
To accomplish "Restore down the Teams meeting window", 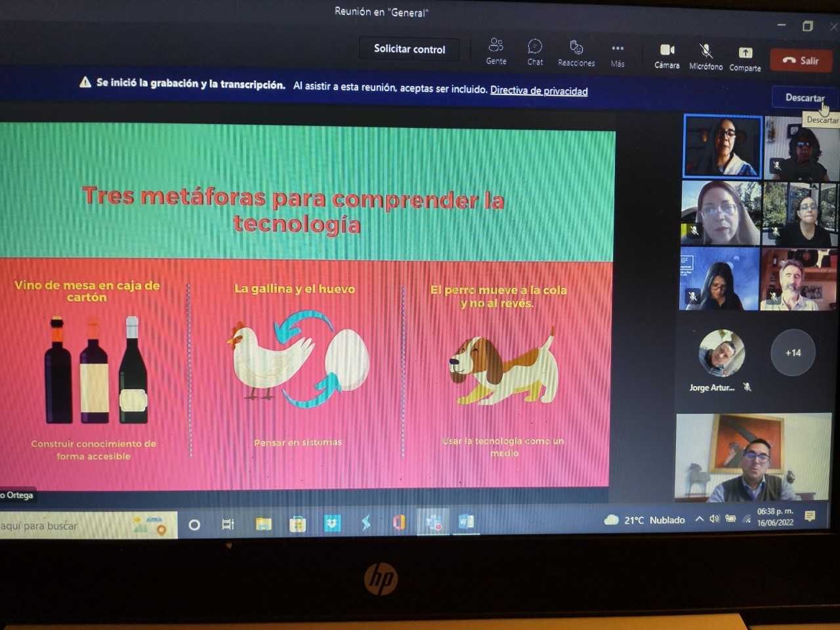I will pyautogui.click(x=808, y=26).
